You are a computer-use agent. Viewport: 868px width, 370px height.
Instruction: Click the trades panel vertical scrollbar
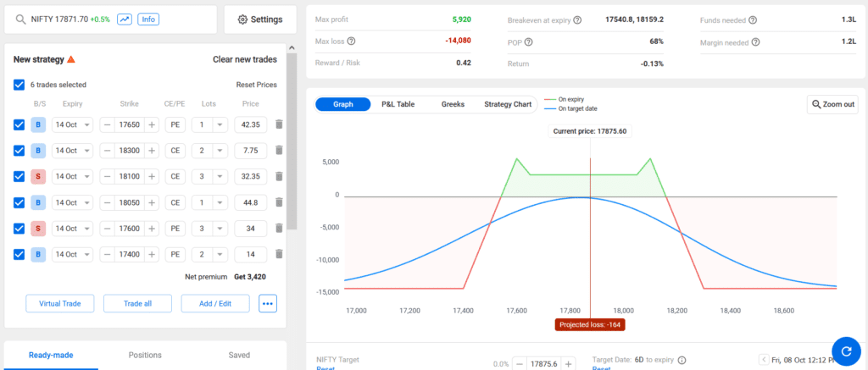point(292,141)
